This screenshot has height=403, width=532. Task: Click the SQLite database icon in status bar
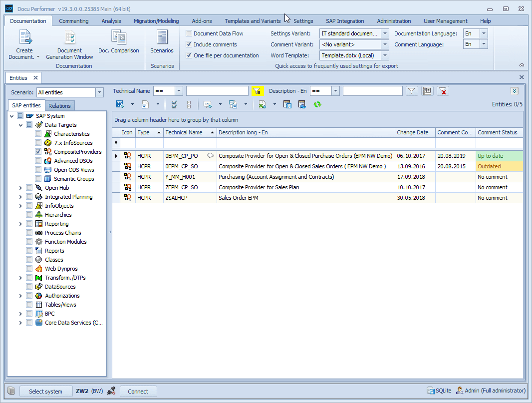coord(430,391)
